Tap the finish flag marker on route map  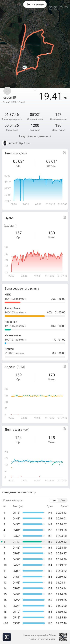(24, 67)
